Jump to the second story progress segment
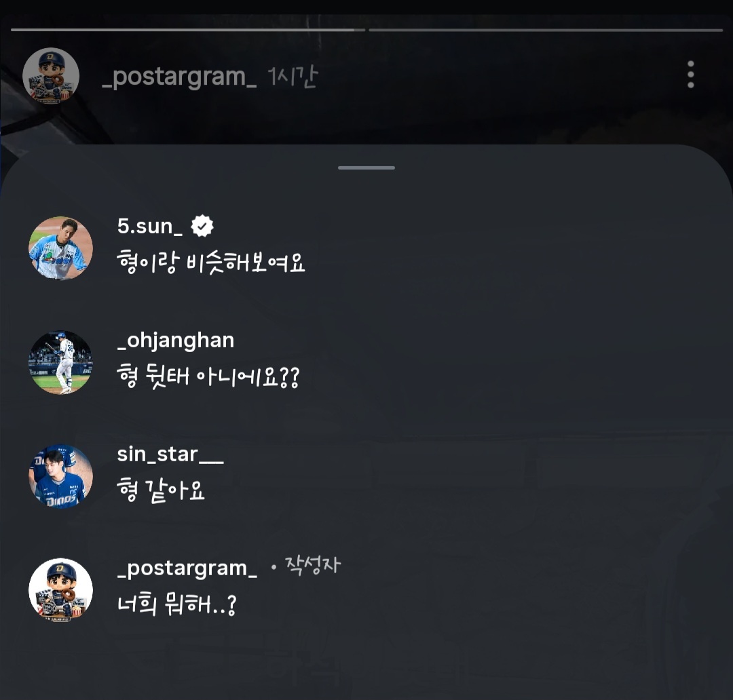Screen dimensions: 733x700 click(x=545, y=30)
